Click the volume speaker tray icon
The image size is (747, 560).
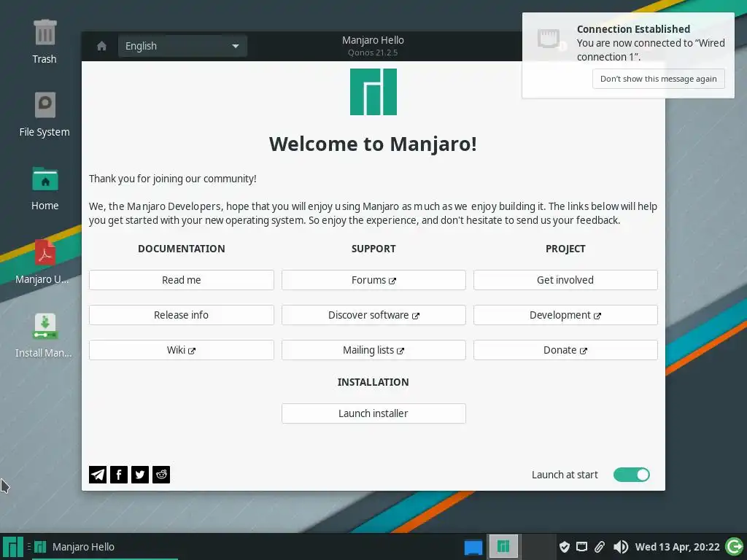pos(620,547)
